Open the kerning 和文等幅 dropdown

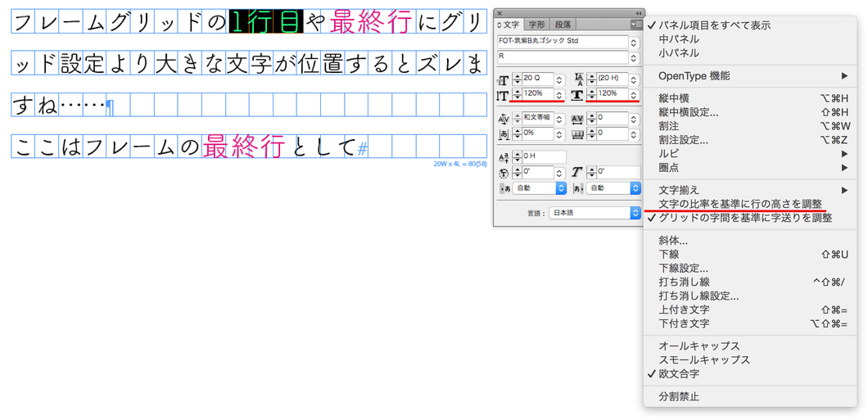pyautogui.click(x=559, y=119)
